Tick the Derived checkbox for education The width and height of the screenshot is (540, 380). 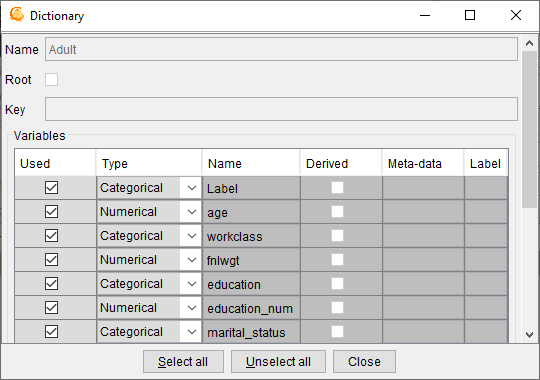337,284
